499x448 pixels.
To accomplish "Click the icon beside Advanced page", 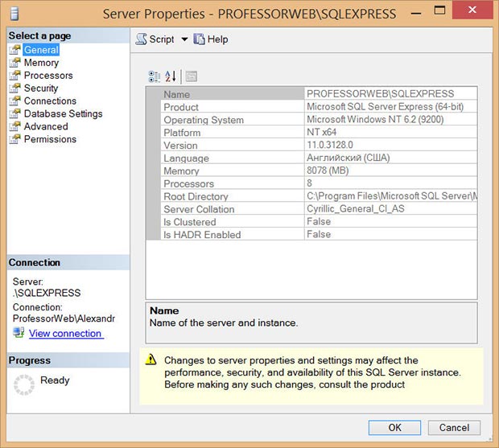I will point(14,126).
